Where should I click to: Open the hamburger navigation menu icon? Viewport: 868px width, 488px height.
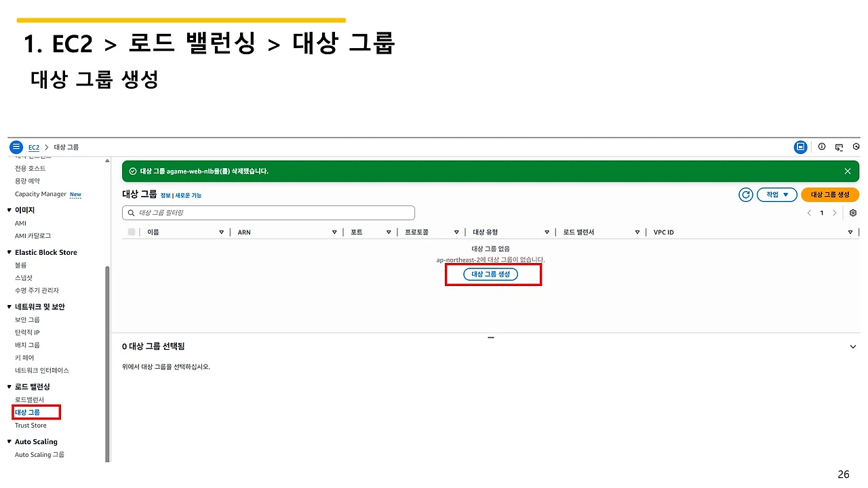pos(16,147)
